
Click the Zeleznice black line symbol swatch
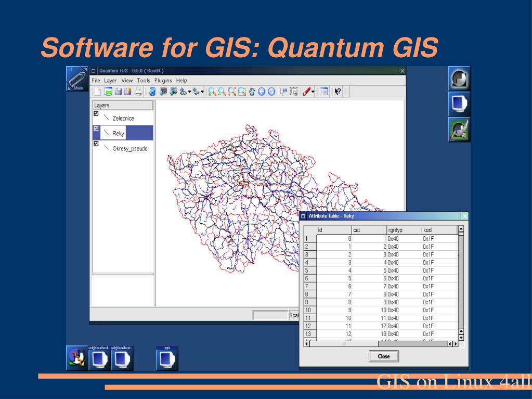pyautogui.click(x=107, y=118)
